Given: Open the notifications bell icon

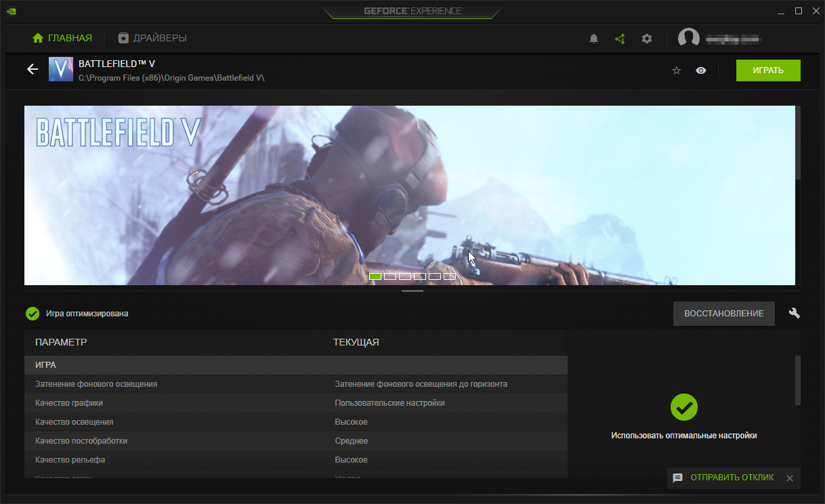Looking at the screenshot, I should click(x=594, y=39).
